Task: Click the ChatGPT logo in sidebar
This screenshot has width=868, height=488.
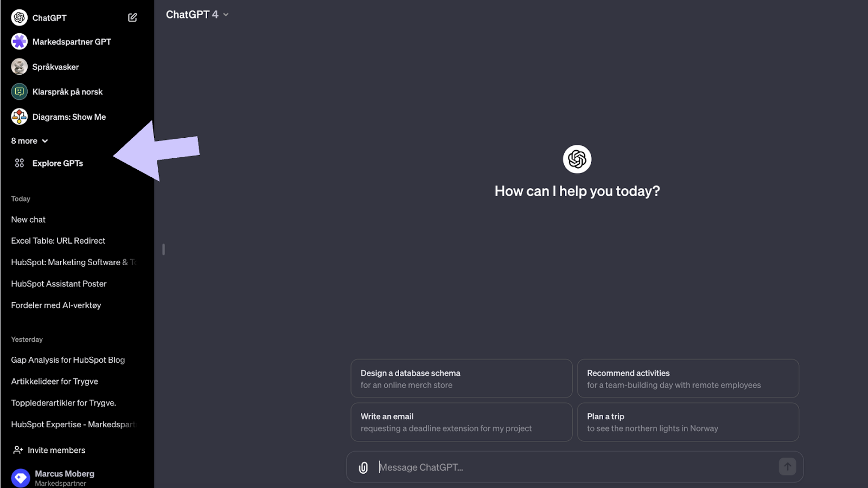Action: point(20,18)
